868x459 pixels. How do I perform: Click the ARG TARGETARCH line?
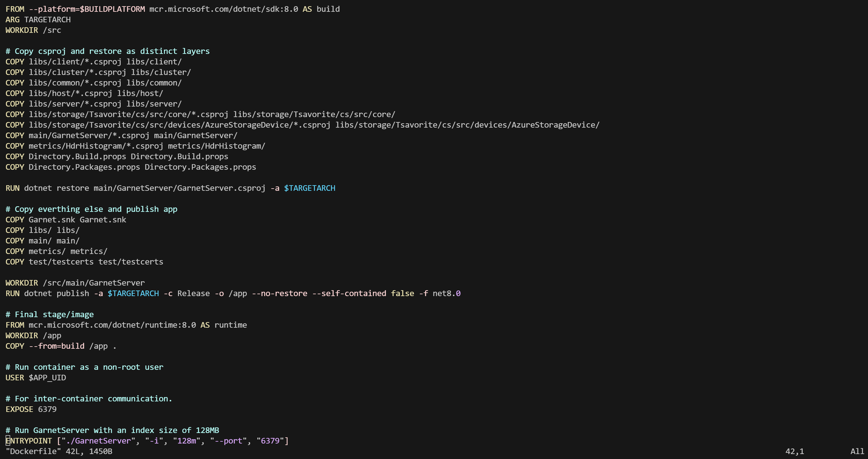coord(38,20)
